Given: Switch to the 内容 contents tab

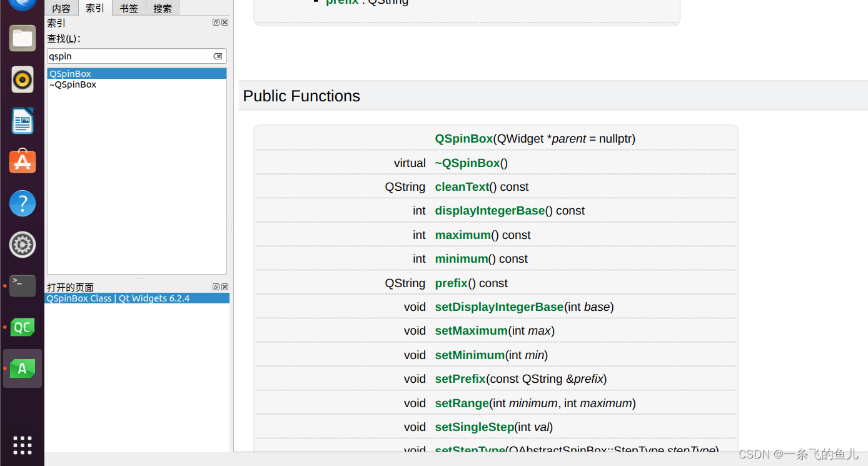Looking at the screenshot, I should click(x=61, y=8).
